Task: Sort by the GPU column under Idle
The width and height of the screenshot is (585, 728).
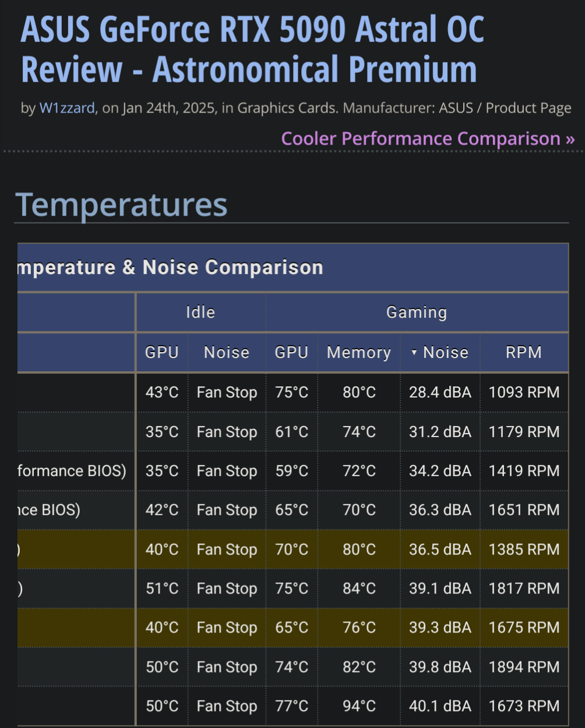Action: [162, 353]
